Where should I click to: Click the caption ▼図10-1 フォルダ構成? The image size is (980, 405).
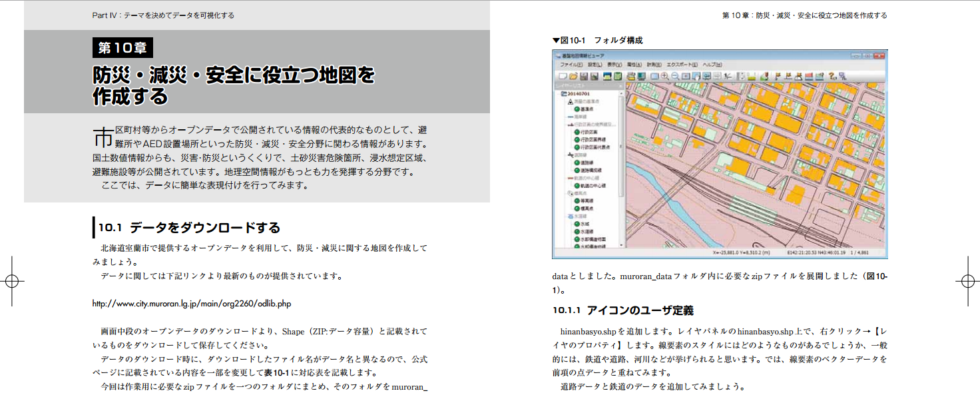pos(598,40)
